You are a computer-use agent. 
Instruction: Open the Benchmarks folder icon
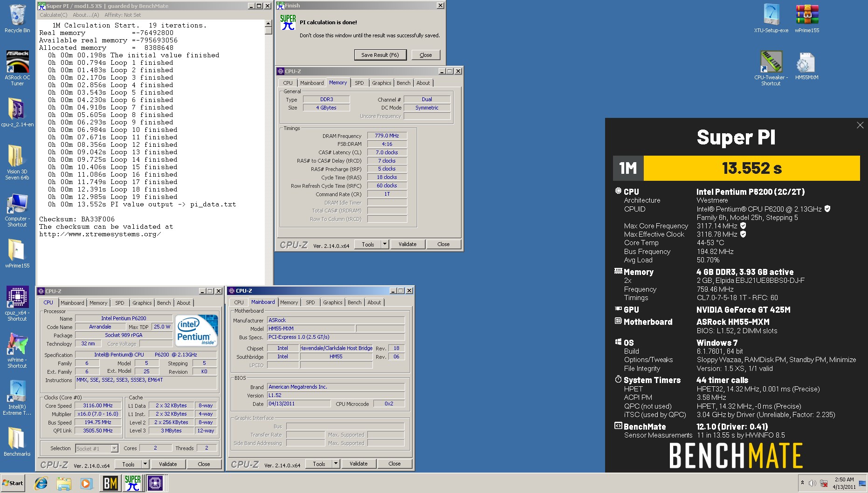point(17,441)
